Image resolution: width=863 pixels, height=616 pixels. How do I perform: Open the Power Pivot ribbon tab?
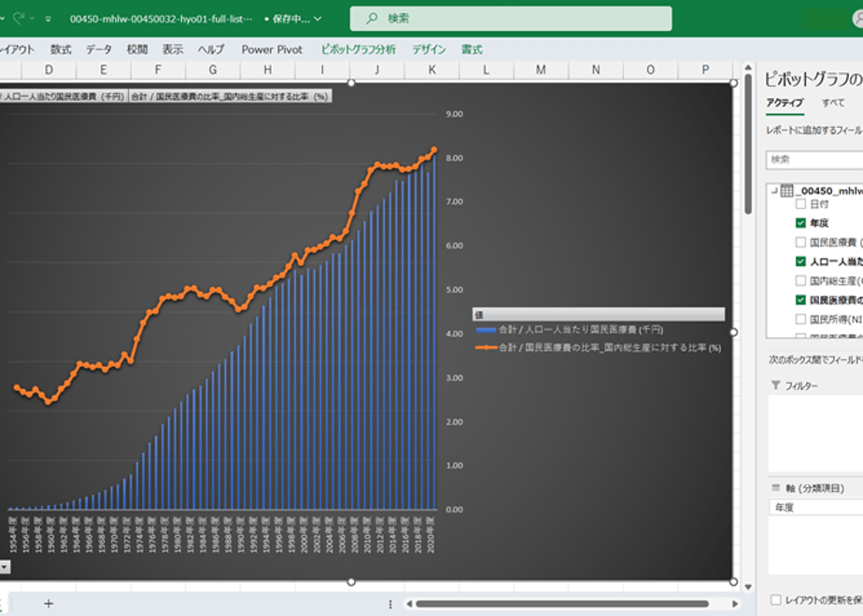click(x=272, y=49)
